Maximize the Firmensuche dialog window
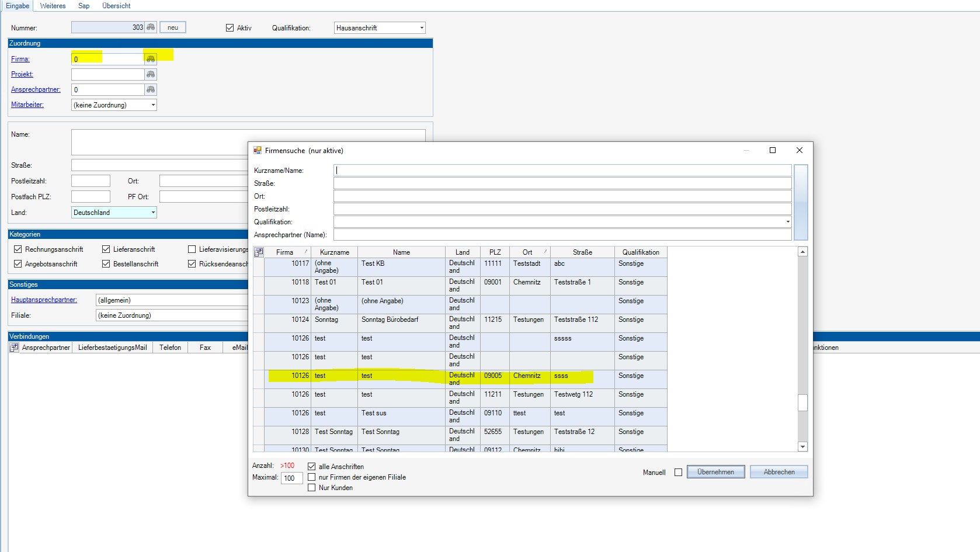The width and height of the screenshot is (980, 552). 772,150
